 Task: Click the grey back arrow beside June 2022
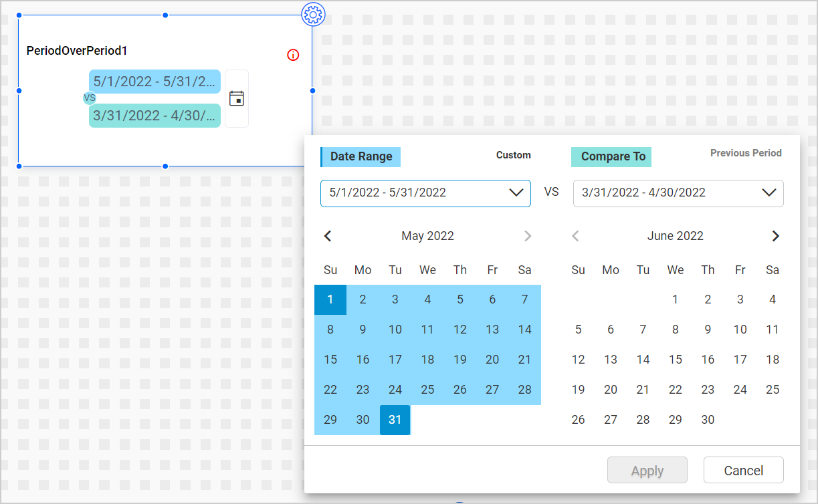point(575,236)
